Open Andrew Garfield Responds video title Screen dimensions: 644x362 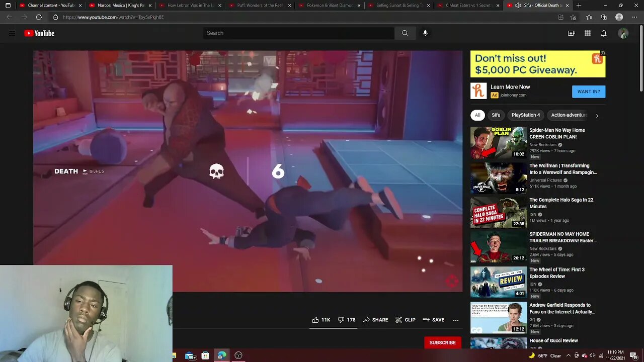(x=562, y=308)
